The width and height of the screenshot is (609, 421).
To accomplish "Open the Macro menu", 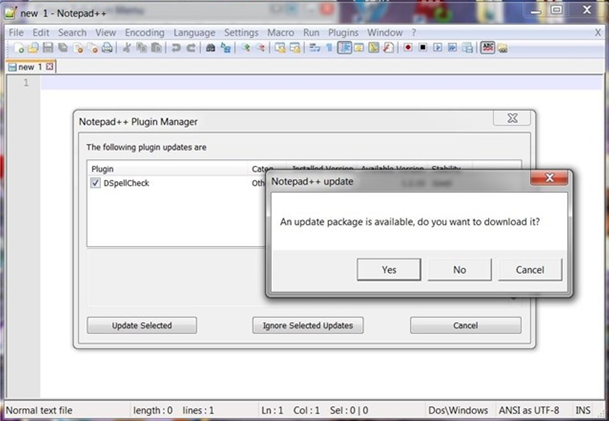I will click(x=280, y=33).
